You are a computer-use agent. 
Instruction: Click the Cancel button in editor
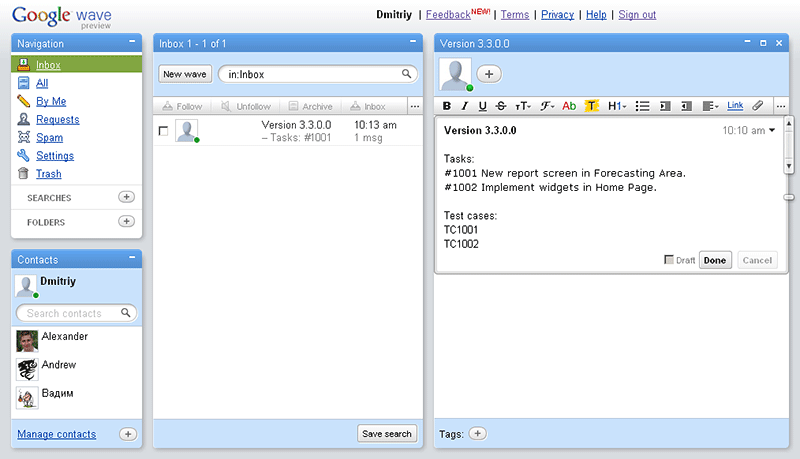(757, 260)
